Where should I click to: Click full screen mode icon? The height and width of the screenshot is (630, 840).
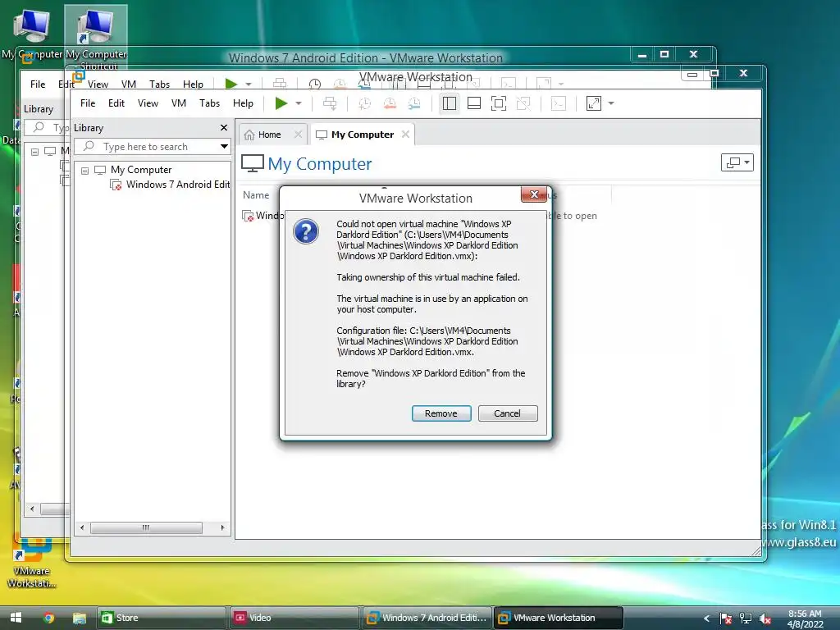point(499,103)
